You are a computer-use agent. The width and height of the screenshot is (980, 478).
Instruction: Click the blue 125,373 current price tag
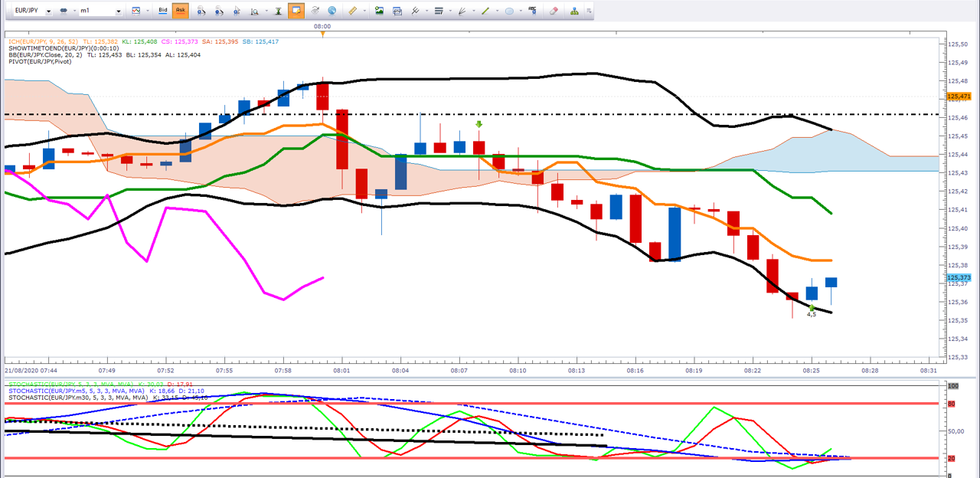click(x=959, y=277)
